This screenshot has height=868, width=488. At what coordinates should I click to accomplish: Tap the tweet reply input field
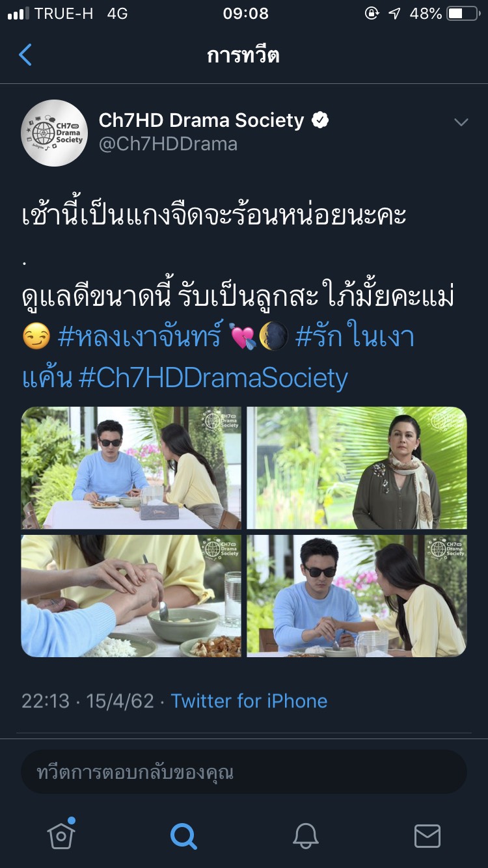(x=244, y=772)
